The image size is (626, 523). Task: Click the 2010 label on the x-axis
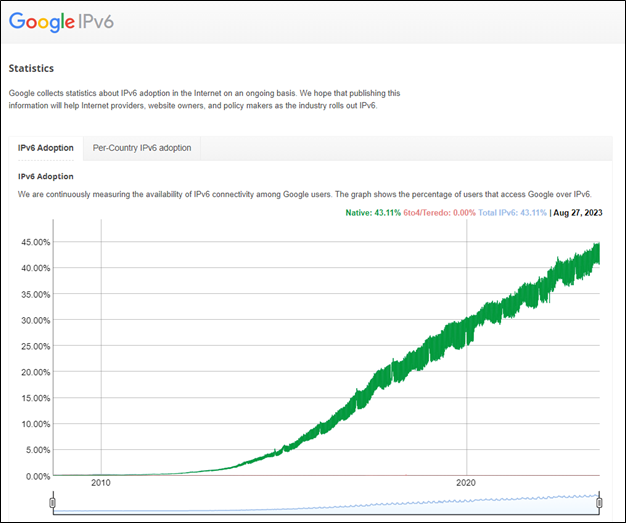101,482
